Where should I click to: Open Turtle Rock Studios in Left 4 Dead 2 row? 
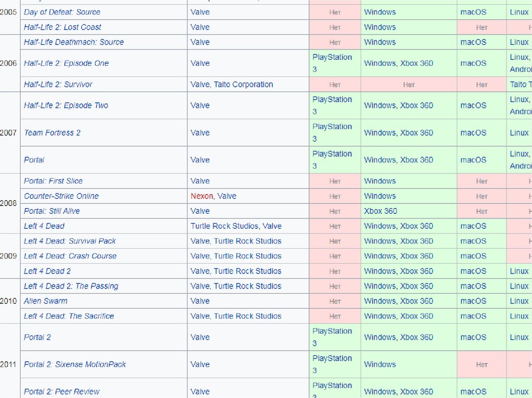pyautogui.click(x=247, y=271)
